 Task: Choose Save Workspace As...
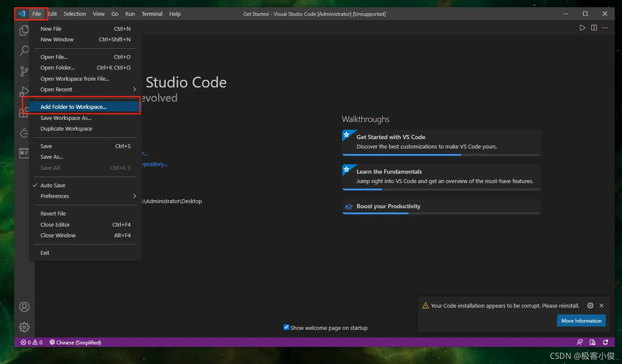coord(86,118)
